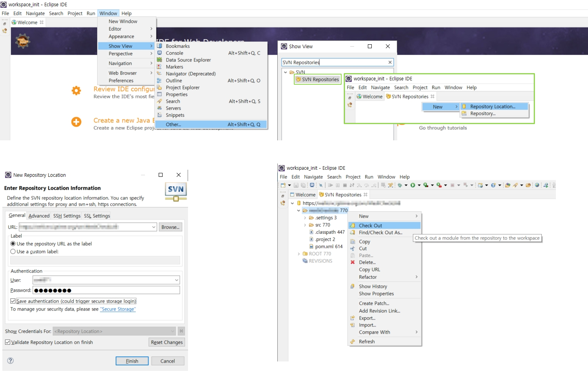Open the "Secure Storage" link
The image size is (588, 374).
click(x=118, y=309)
